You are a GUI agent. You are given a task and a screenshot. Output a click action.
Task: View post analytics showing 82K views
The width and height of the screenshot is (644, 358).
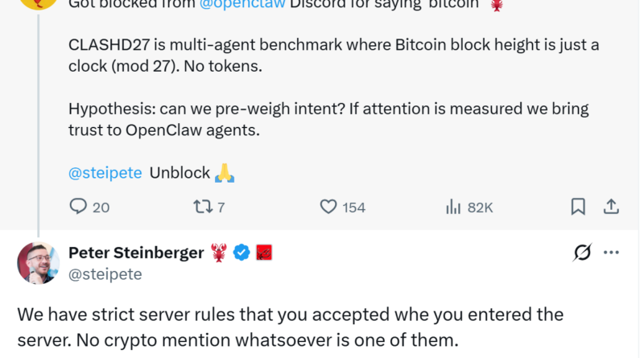coord(453,207)
